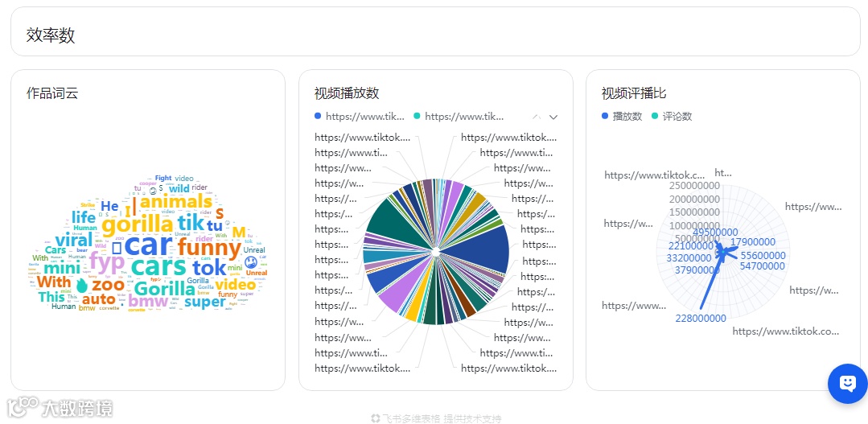Click the large yellow 'video' word in cloud
Screen dimensions: 868x424
(x=235, y=285)
